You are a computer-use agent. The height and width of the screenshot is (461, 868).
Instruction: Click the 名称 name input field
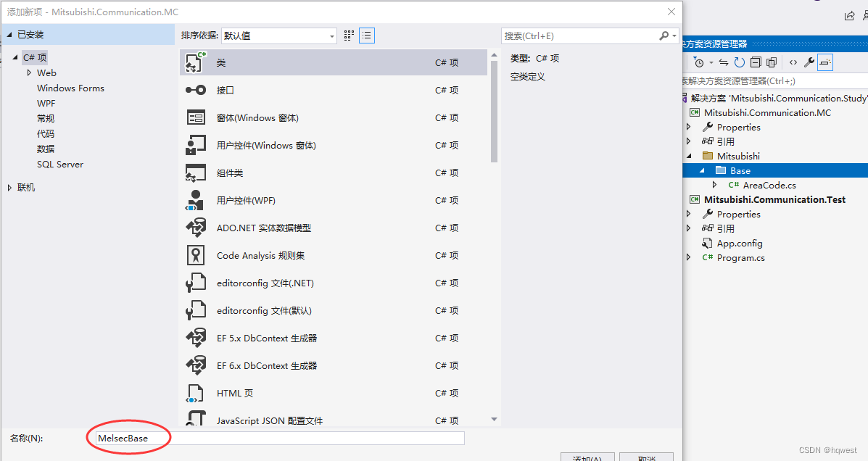280,439
